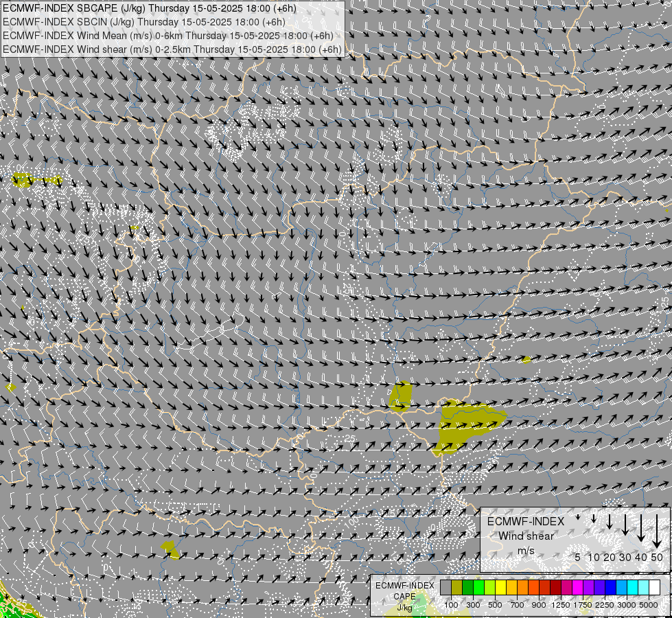Click the 10 label under wind shear arrows

coord(594,557)
